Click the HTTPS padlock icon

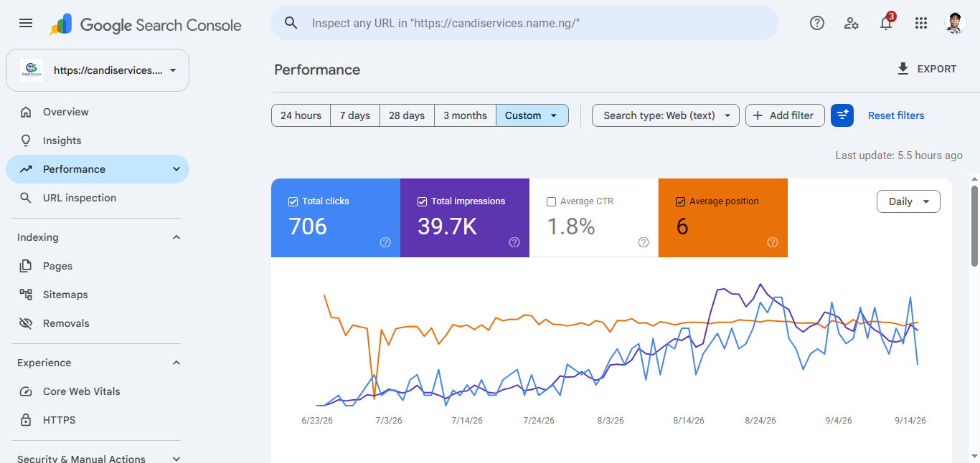click(x=26, y=420)
